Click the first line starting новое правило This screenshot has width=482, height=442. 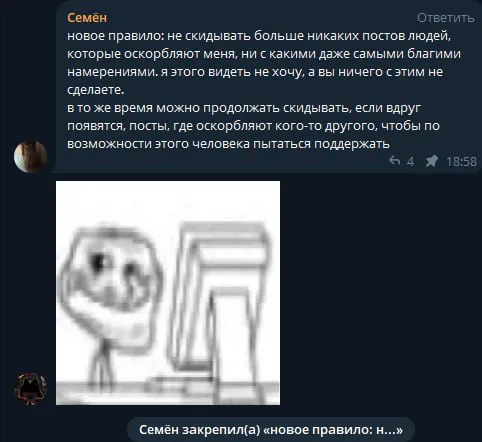pos(259,36)
